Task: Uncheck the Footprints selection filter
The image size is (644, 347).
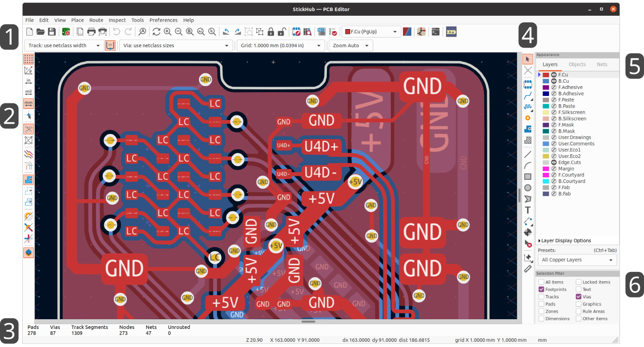Action: tap(542, 289)
